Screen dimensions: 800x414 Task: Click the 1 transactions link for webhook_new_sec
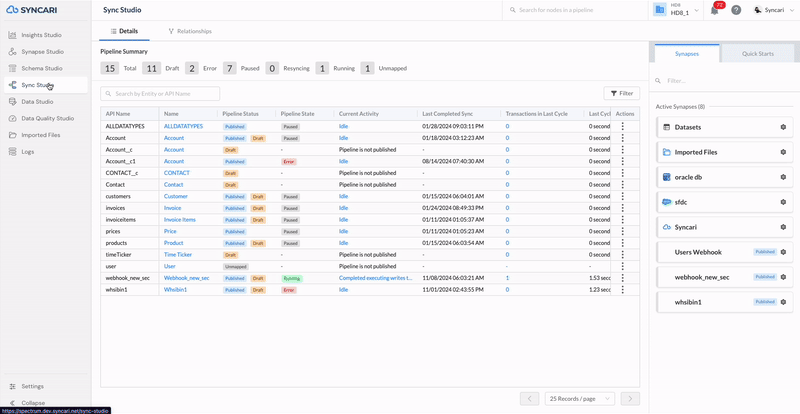coord(507,278)
